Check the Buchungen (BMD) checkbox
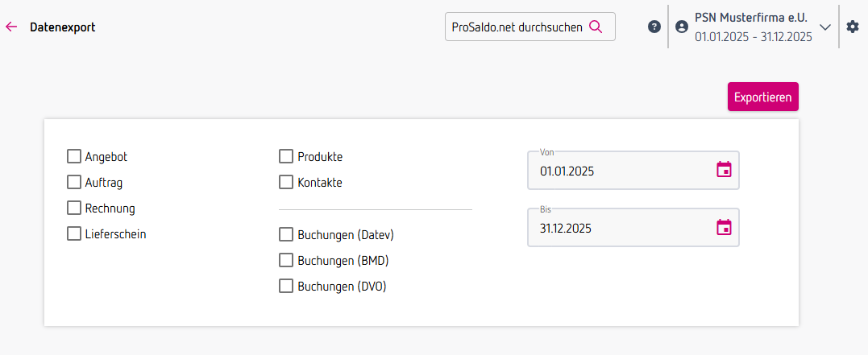 tap(286, 260)
